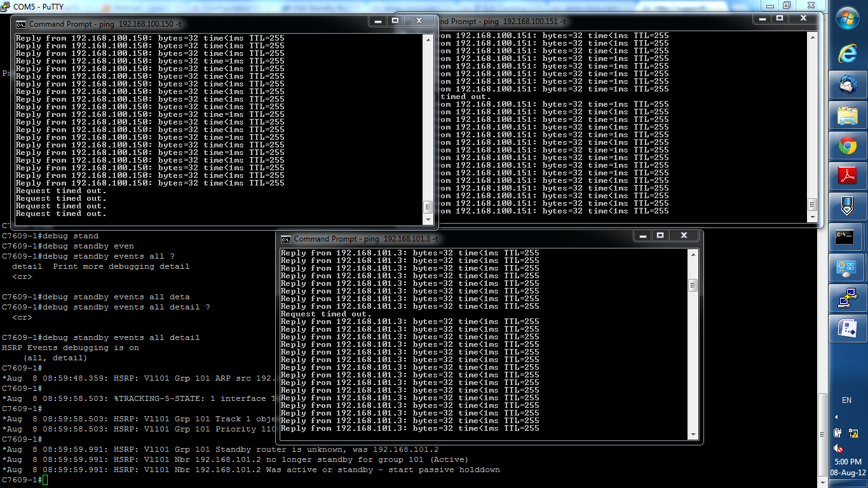Close the 192.168.101.3 ping window
Image resolution: width=868 pixels, height=488 pixels.
(684, 236)
